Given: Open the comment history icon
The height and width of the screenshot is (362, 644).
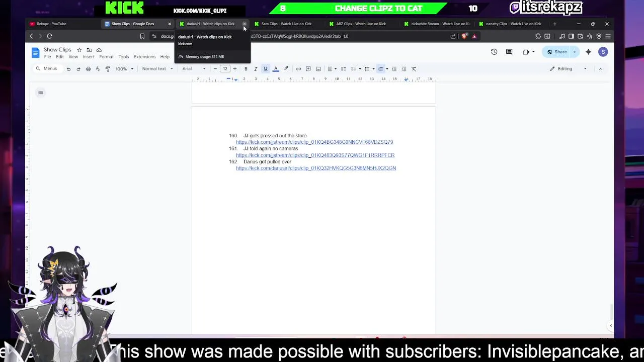Looking at the screenshot, I should coord(509,52).
